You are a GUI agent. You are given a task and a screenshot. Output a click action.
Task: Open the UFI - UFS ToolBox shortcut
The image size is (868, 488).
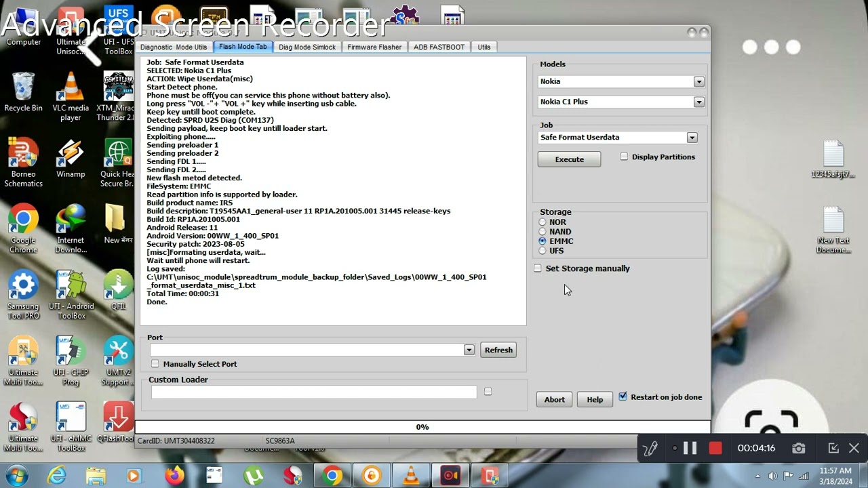coord(119,32)
